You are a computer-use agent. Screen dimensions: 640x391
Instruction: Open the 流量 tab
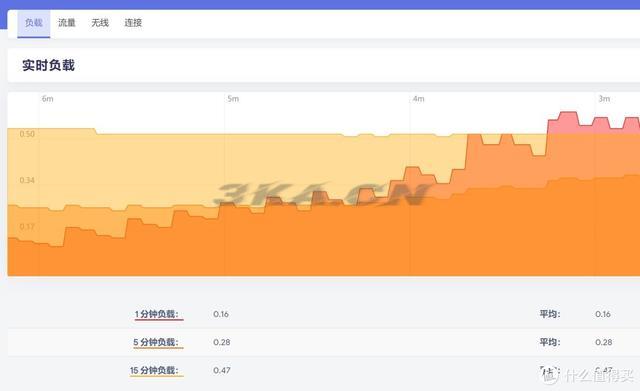67,23
